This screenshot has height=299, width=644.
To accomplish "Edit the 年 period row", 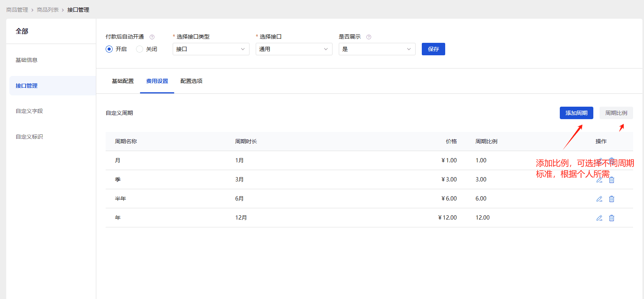I will [600, 218].
